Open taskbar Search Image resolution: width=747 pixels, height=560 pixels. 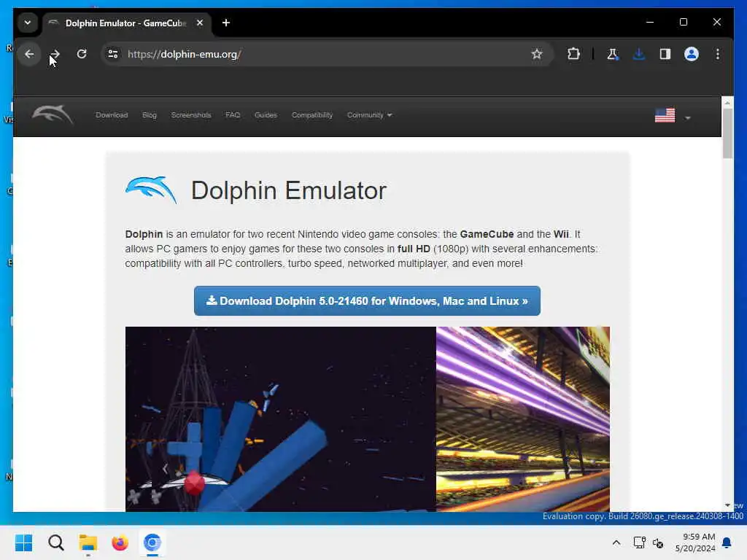[55, 542]
